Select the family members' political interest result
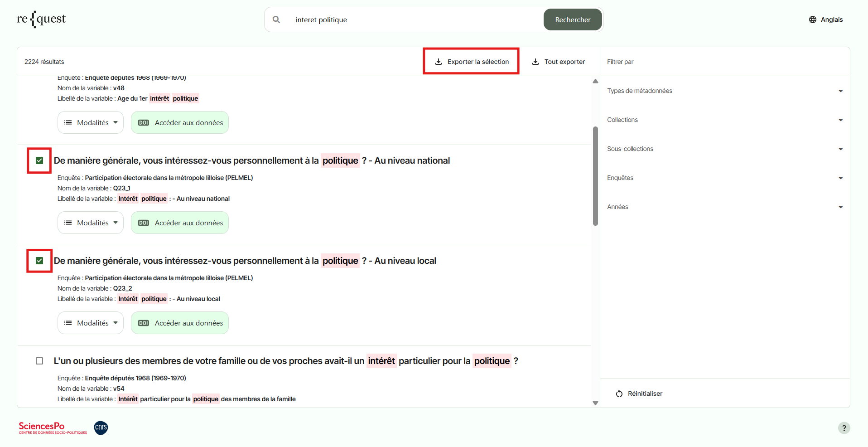This screenshot has height=447, width=868. tap(39, 361)
